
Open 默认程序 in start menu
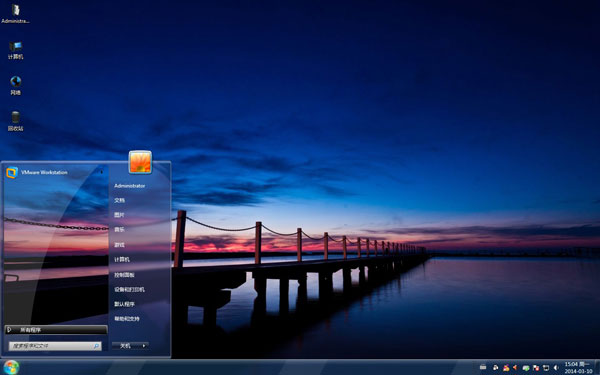[x=124, y=304]
